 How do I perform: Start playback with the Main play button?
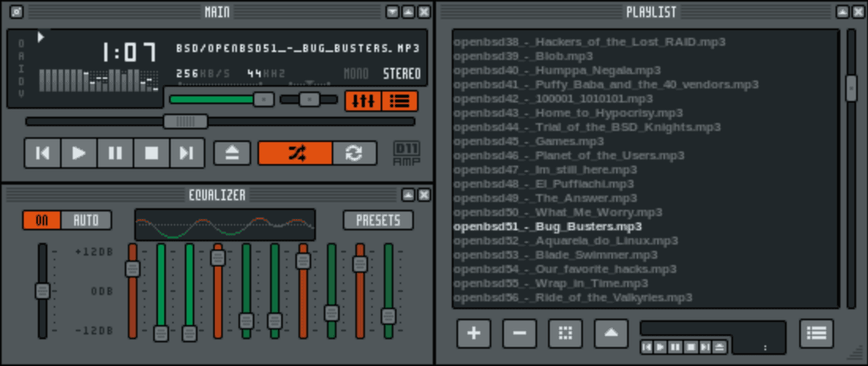[79, 153]
